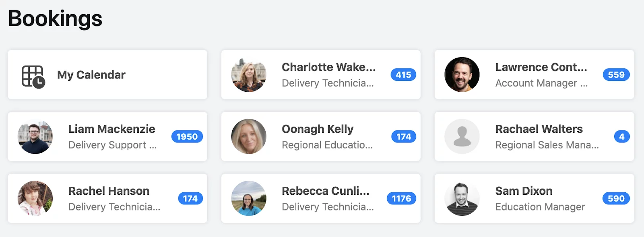This screenshot has width=644, height=237.
Task: Click Rachael Walters' placeholder avatar icon
Action: 462,136
